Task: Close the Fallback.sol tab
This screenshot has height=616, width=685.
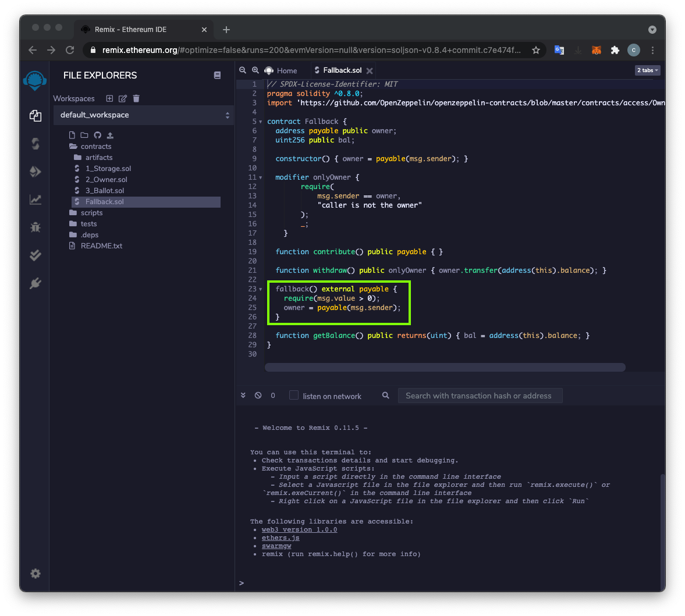Action: point(370,71)
